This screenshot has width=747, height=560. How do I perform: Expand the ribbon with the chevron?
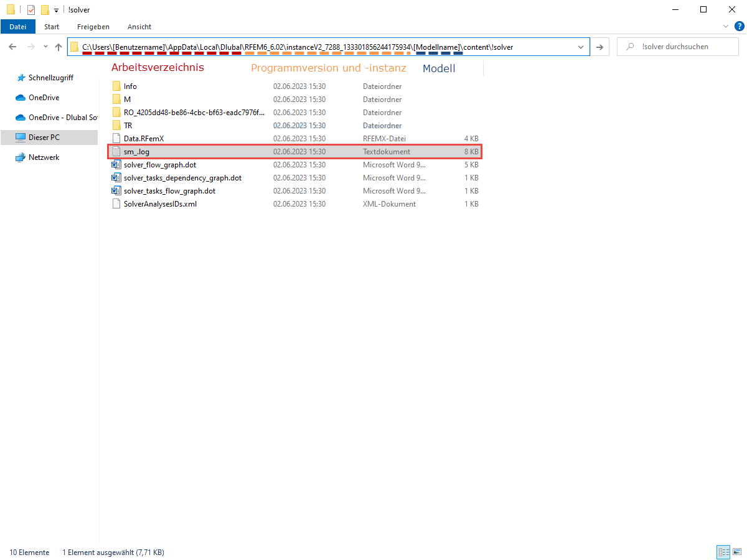point(726,26)
